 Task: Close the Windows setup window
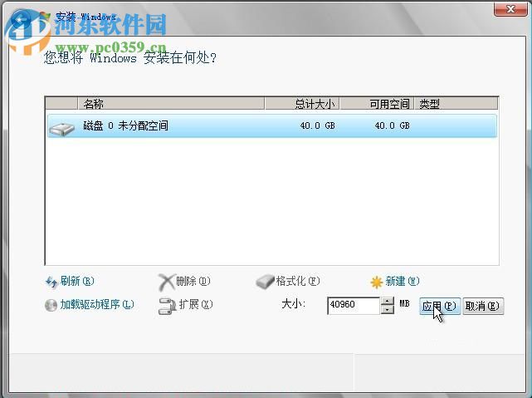(510, 9)
